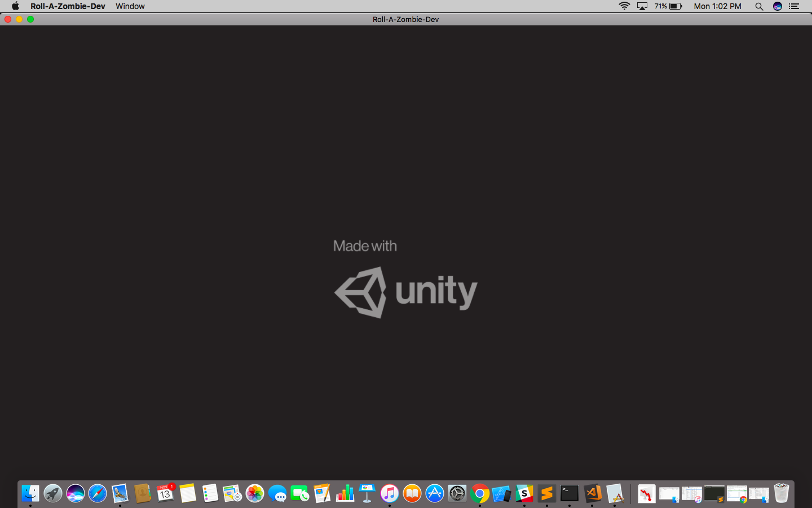
Task: Open Wi-Fi status menu
Action: pyautogui.click(x=624, y=6)
